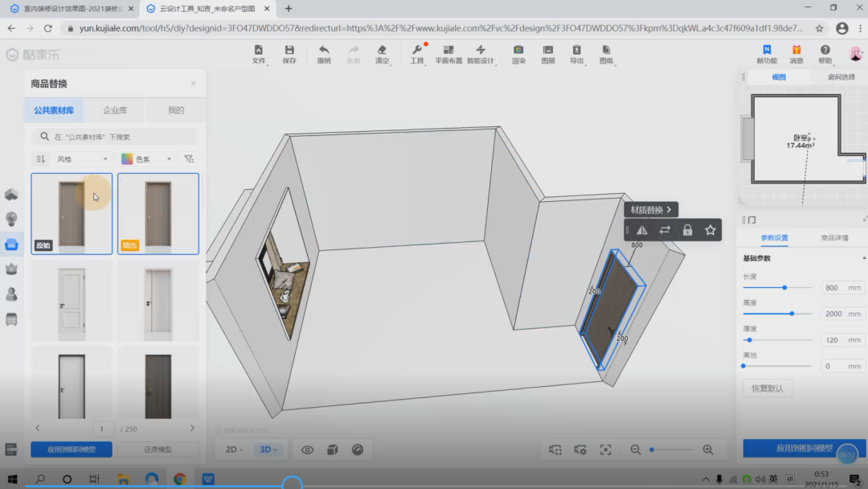
Task: Open the 风格 style dropdown
Action: tap(82, 159)
